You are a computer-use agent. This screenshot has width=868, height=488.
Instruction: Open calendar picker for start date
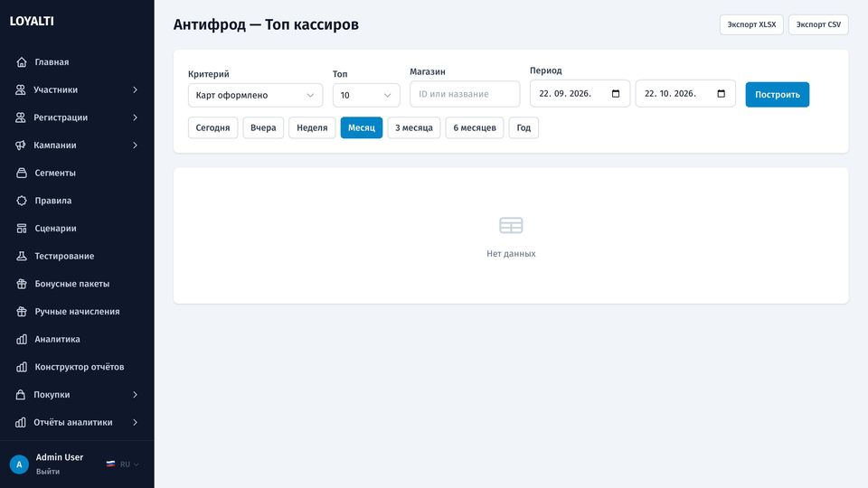coord(616,93)
